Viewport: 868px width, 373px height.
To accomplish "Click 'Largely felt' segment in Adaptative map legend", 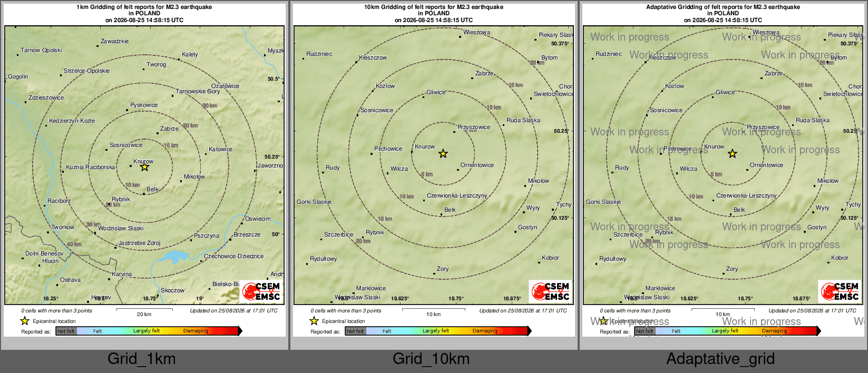I will 725,331.
